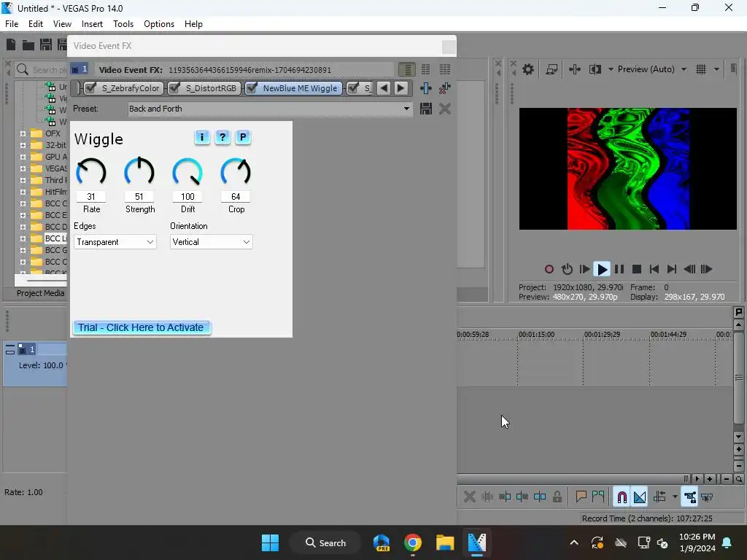747x560 pixels.
Task: Open the Edit menu
Action: click(35, 24)
